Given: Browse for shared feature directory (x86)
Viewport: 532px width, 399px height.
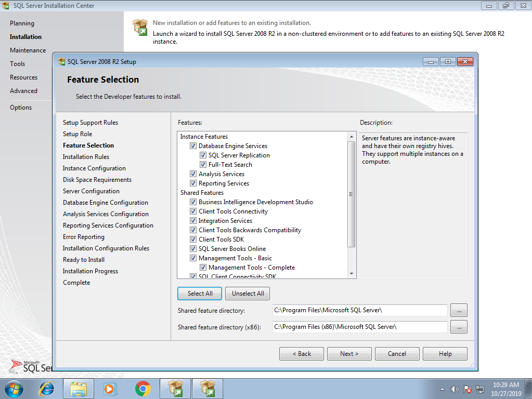Looking at the screenshot, I should (459, 327).
